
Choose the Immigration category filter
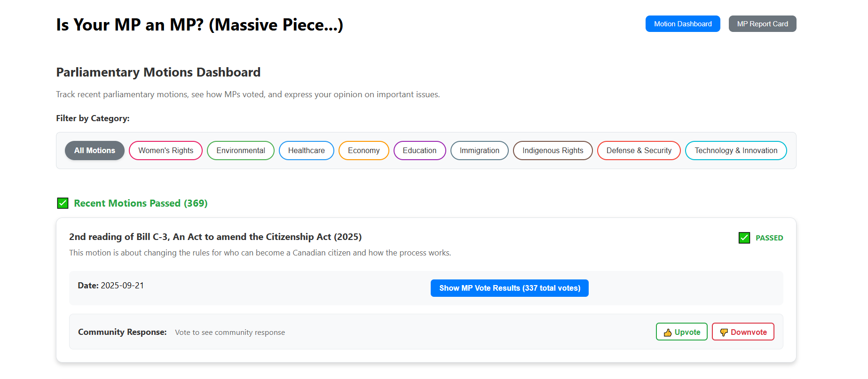[479, 151]
